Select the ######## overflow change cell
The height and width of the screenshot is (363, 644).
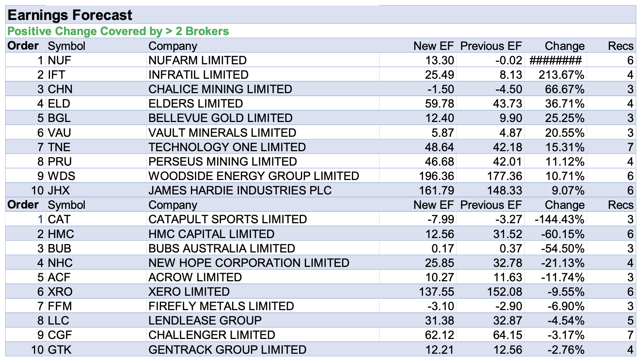556,60
